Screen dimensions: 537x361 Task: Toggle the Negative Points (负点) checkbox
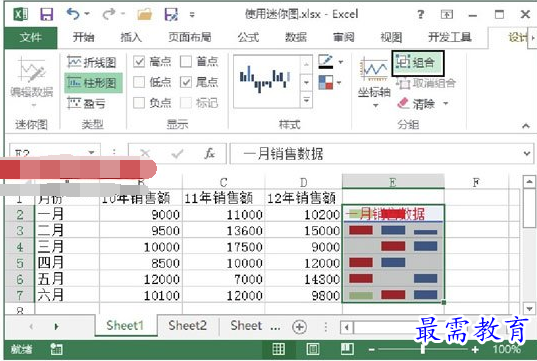[x=139, y=103]
